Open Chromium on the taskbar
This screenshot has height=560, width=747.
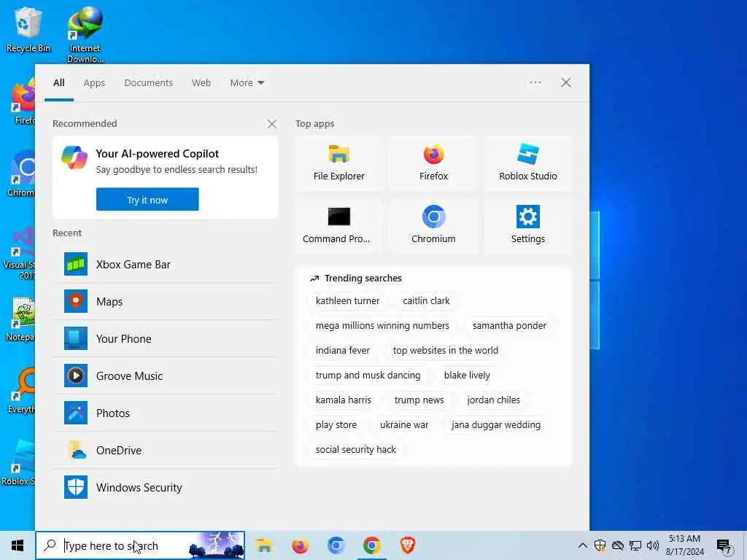336,545
